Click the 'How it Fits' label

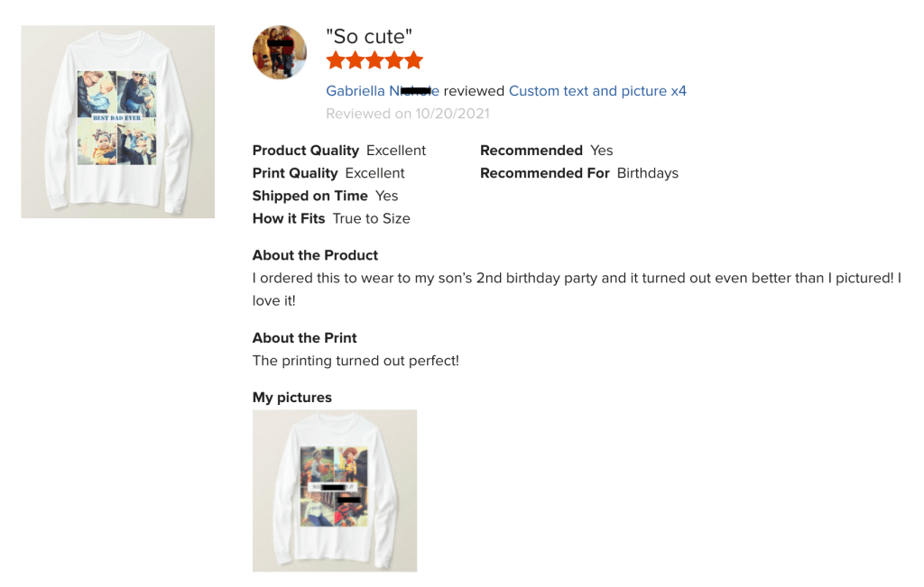pos(289,218)
